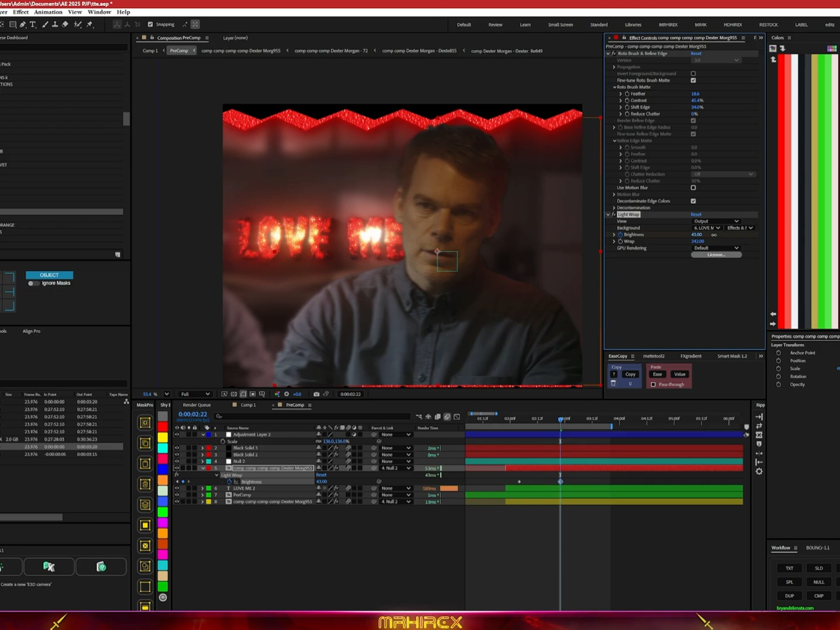
Task: Click the Scale stopwatch in timeline
Action: (x=223, y=441)
